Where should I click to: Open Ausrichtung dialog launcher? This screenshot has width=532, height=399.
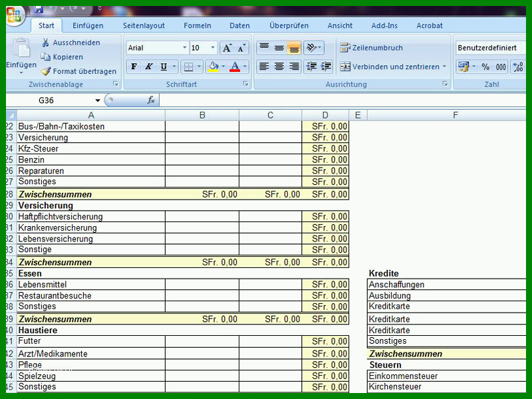(445, 84)
